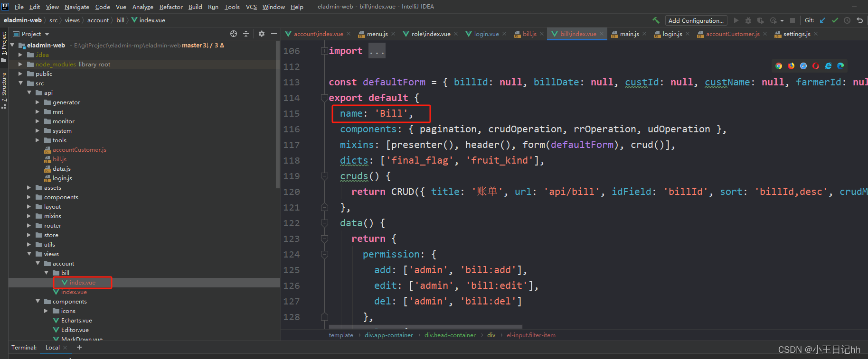Viewport: 868px width, 359px height.
Task: Fold the export default block at line 114
Action: [324, 98]
